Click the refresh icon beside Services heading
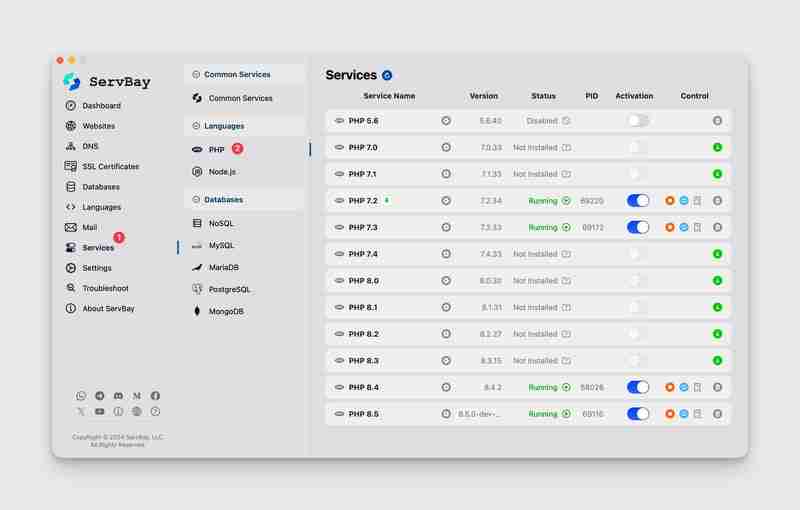The width and height of the screenshot is (800, 510). tap(387, 75)
